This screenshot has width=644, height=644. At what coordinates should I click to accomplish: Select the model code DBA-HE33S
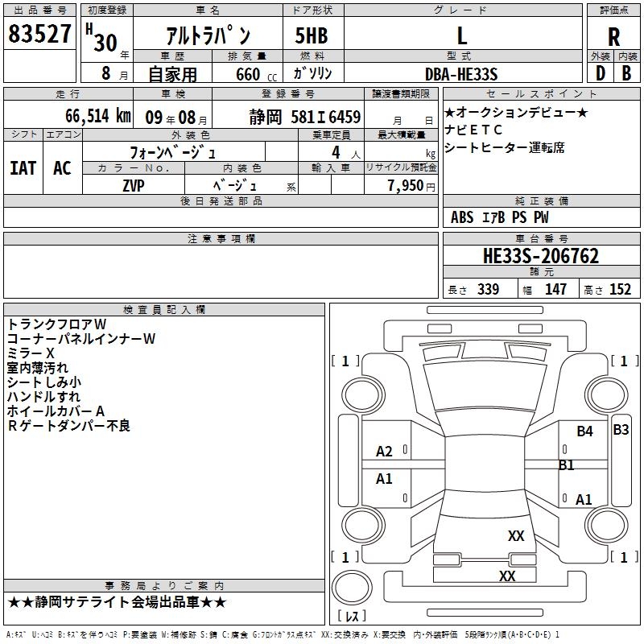click(x=461, y=74)
